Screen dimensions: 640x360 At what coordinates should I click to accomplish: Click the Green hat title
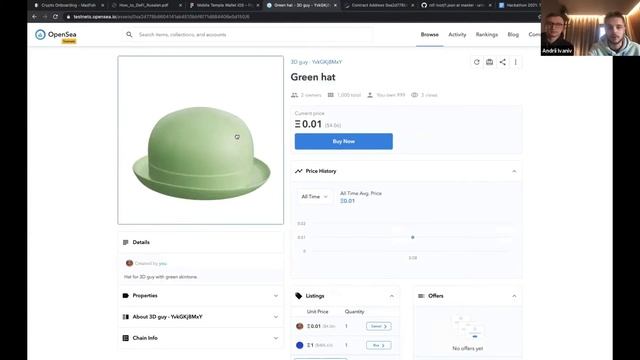313,77
